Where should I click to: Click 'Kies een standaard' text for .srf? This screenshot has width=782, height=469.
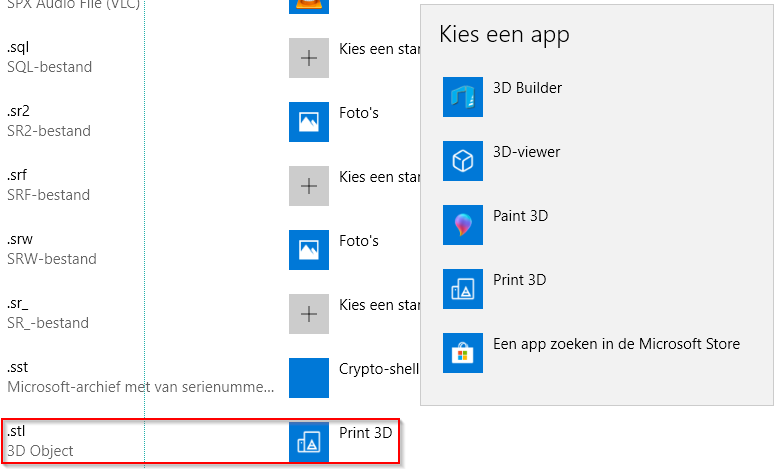pyautogui.click(x=380, y=177)
